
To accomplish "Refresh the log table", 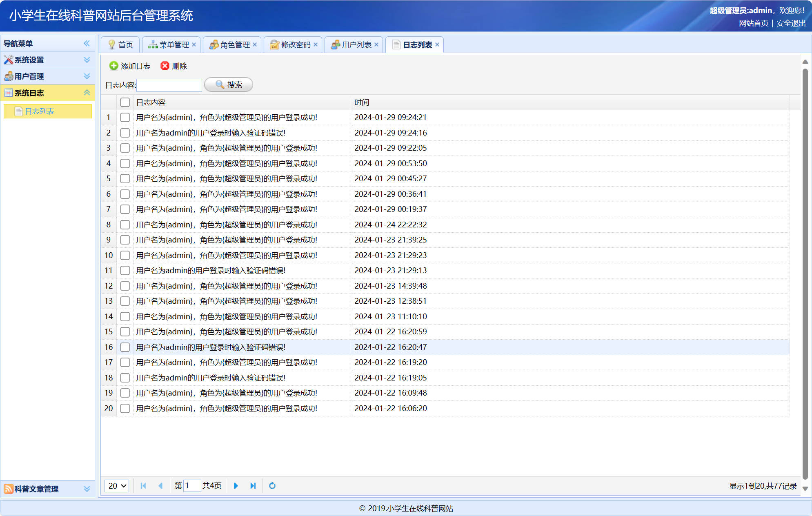I will pyautogui.click(x=272, y=486).
